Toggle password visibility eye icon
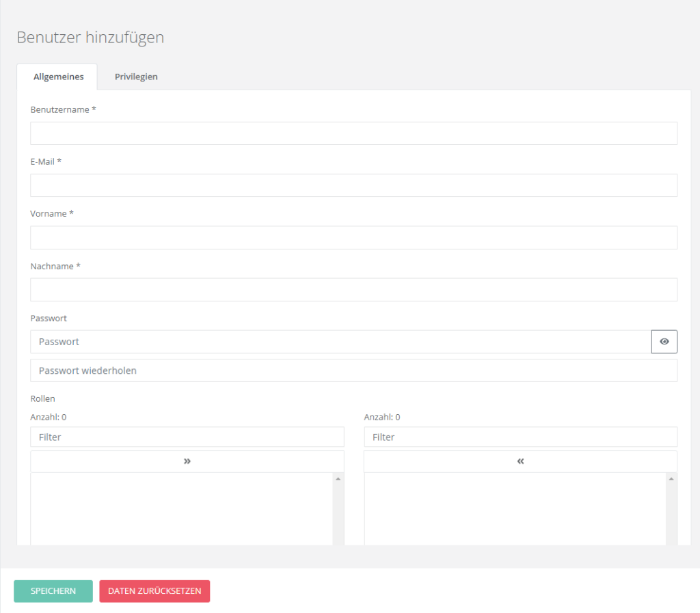The width and height of the screenshot is (700, 613). point(664,342)
